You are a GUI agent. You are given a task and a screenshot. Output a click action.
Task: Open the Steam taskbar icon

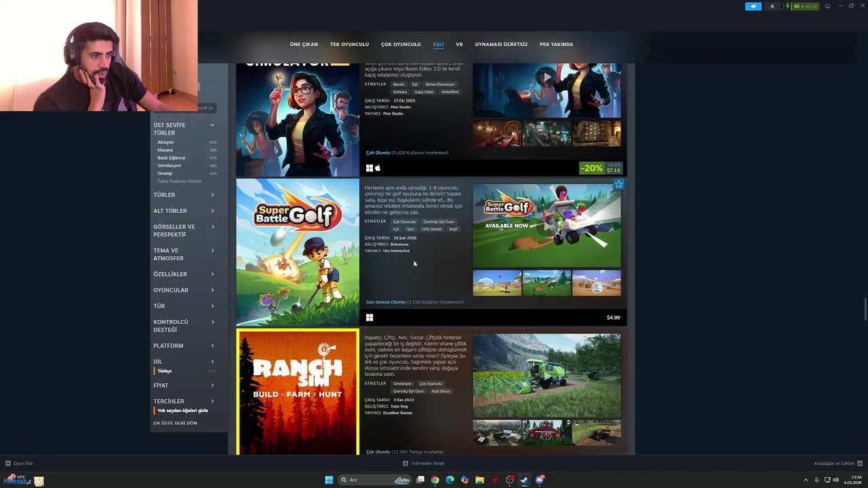click(x=524, y=480)
